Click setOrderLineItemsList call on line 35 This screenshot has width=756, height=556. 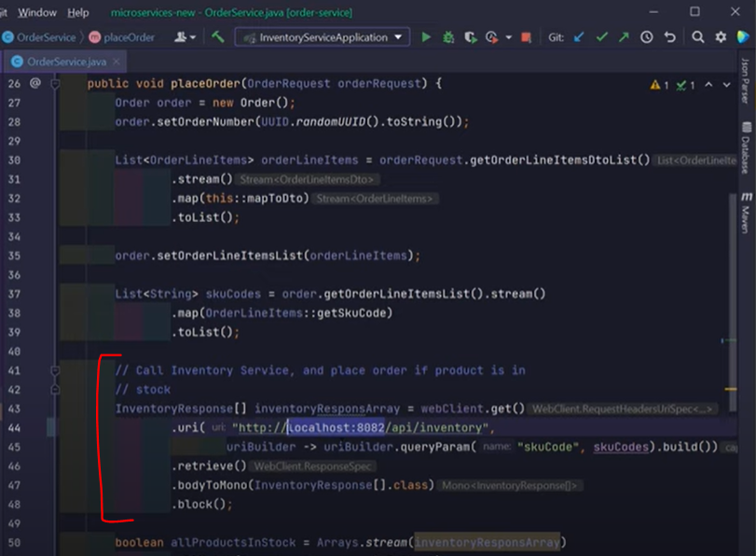[230, 256]
